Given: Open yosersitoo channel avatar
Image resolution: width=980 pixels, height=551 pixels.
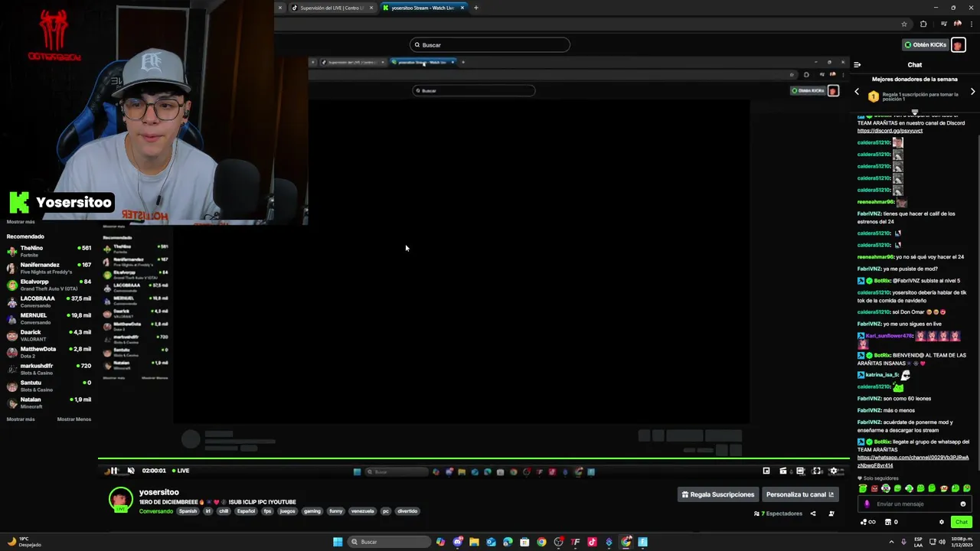Looking at the screenshot, I should click(x=120, y=499).
